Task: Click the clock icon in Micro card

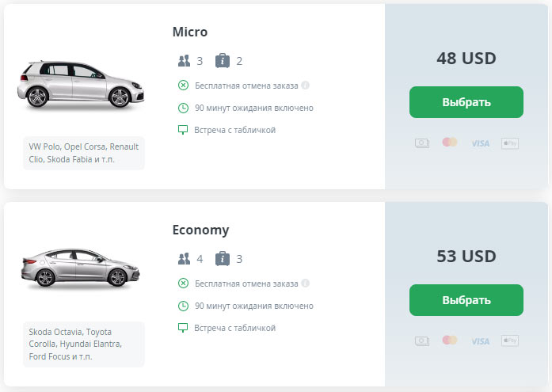Action: point(184,108)
